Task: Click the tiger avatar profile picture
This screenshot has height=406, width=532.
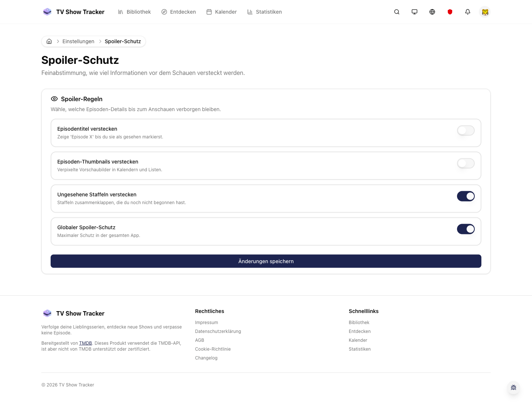Action: click(485, 12)
